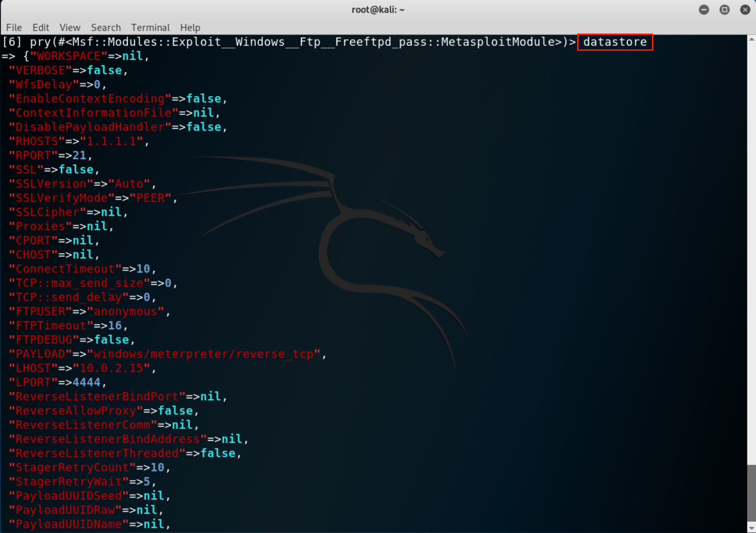Maximize the root@kali terminal window
Screen dimensions: 756x533
tap(725, 9)
